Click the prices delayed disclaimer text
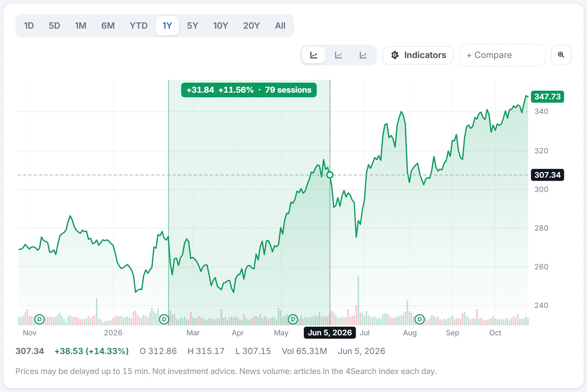Screen dimensions: 587x392 pos(226,371)
